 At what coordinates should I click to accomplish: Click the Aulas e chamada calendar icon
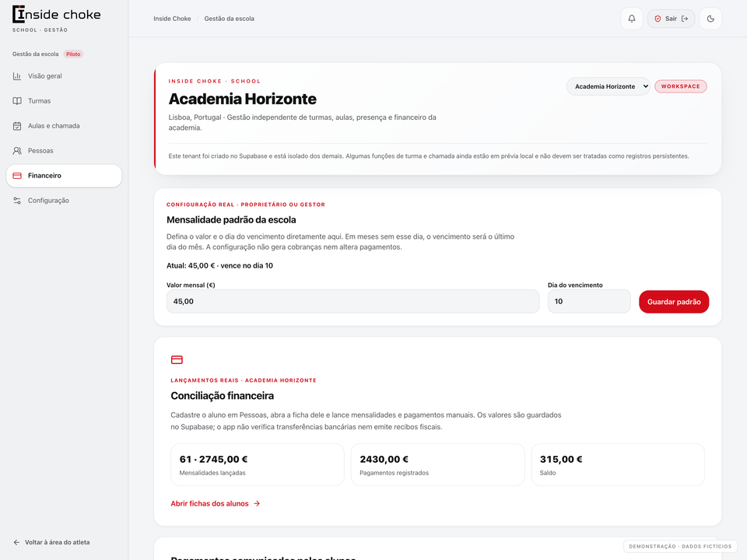coord(17,126)
